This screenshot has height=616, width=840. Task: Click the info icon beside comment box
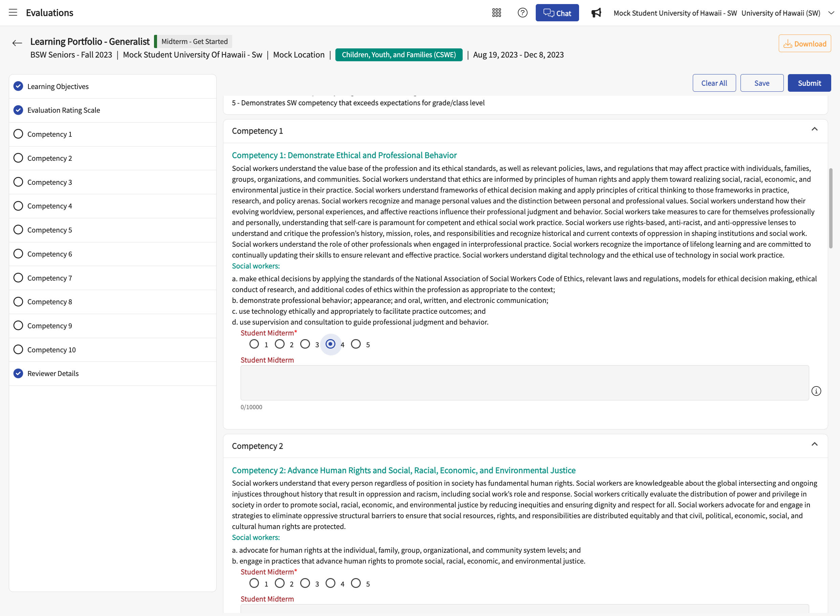pos(816,391)
